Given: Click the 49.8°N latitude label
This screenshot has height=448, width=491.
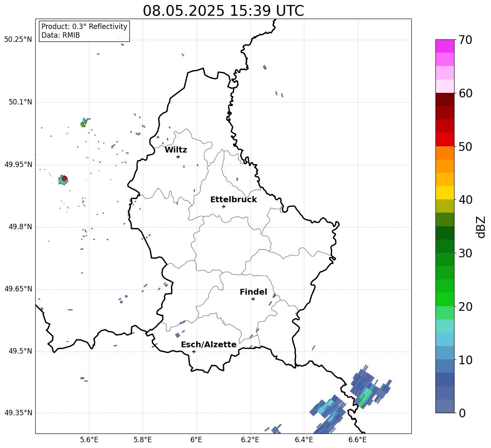Looking at the screenshot, I should [x=20, y=227].
